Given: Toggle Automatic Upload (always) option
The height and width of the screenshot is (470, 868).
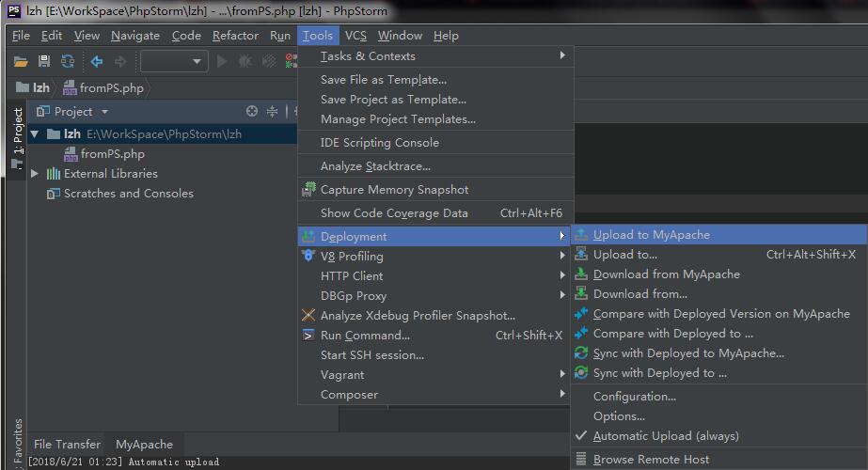Looking at the screenshot, I should [719, 435].
